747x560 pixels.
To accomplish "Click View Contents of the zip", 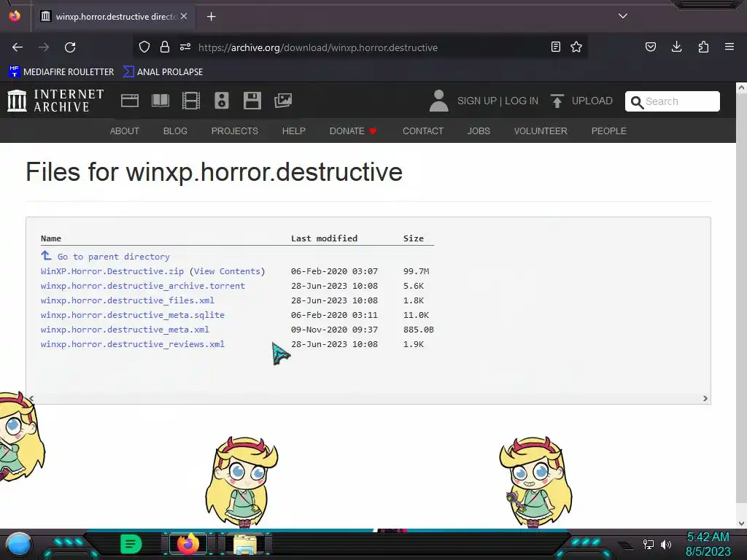I will [228, 271].
